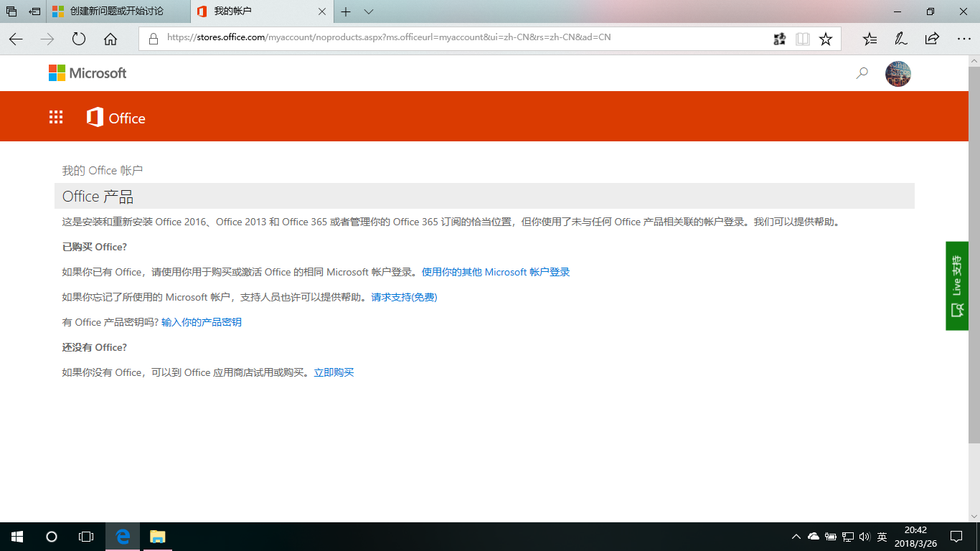The width and height of the screenshot is (980, 551).
Task: Toggle the reading view icon
Action: [802, 39]
